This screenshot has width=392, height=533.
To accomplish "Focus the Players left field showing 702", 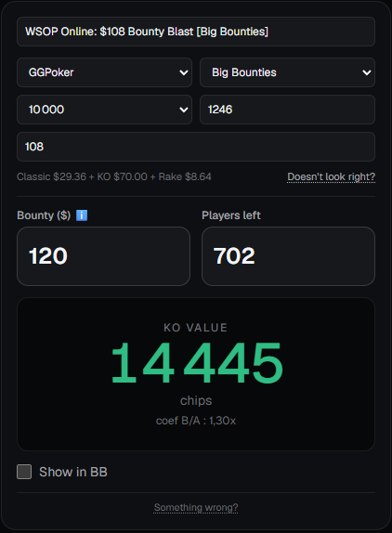I will [288, 256].
